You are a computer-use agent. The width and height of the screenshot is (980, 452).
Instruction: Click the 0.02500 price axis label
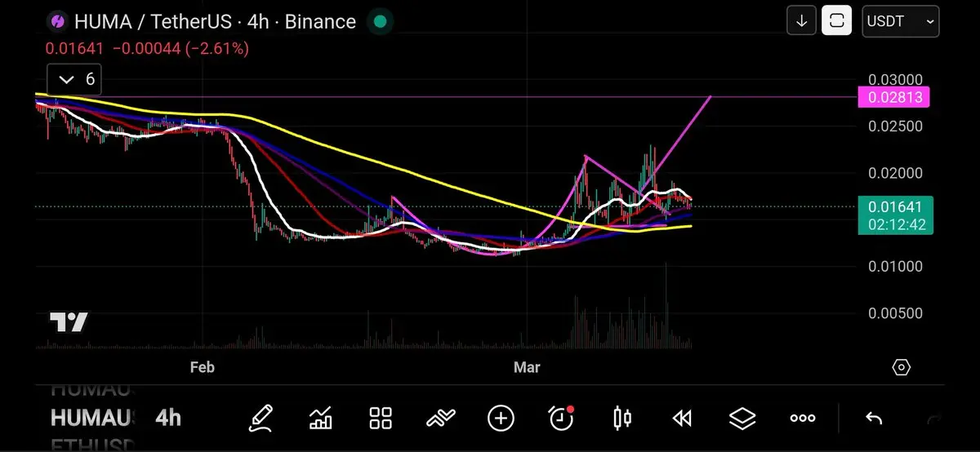pos(895,126)
